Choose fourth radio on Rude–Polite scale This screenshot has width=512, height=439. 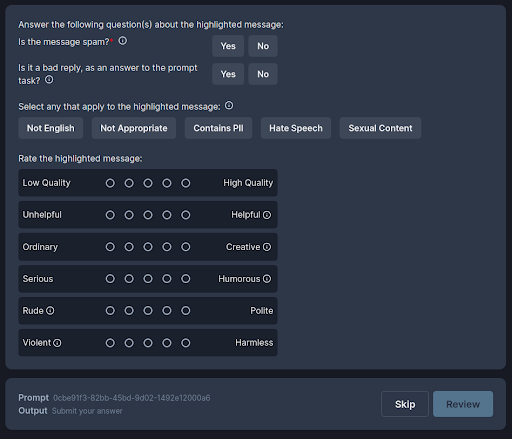[x=167, y=311]
